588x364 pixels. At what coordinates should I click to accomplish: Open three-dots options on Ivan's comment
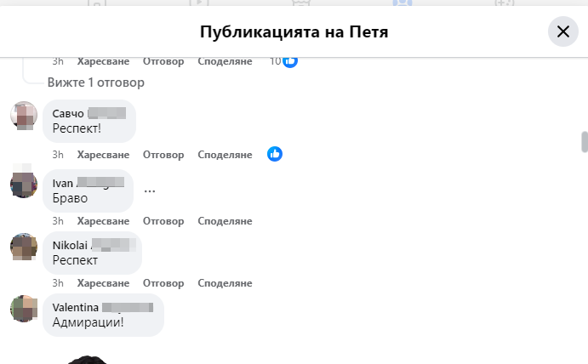pyautogui.click(x=150, y=191)
